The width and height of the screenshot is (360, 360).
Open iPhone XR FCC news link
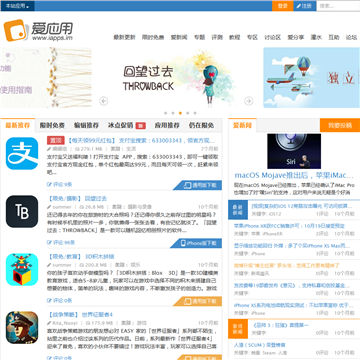pos(289,226)
